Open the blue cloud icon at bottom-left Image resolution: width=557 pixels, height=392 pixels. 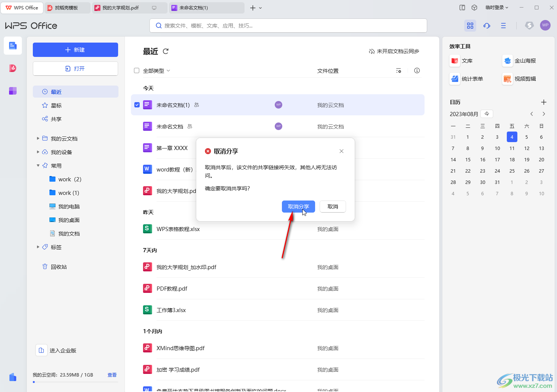[13, 377]
